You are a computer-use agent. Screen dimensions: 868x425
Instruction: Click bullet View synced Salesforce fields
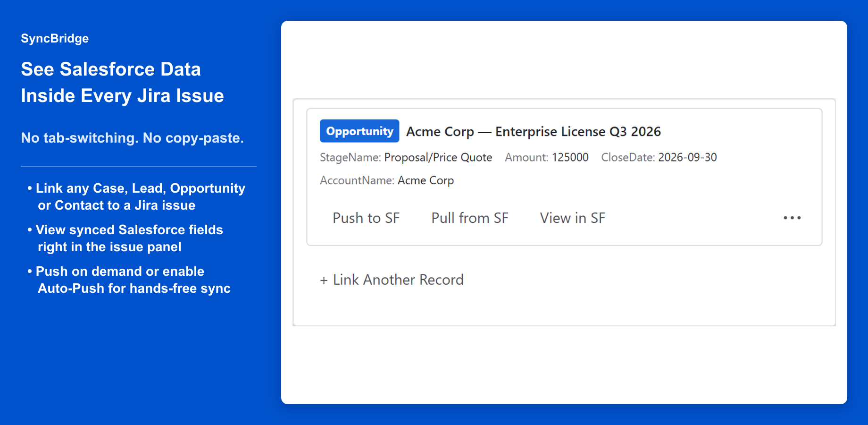click(129, 229)
